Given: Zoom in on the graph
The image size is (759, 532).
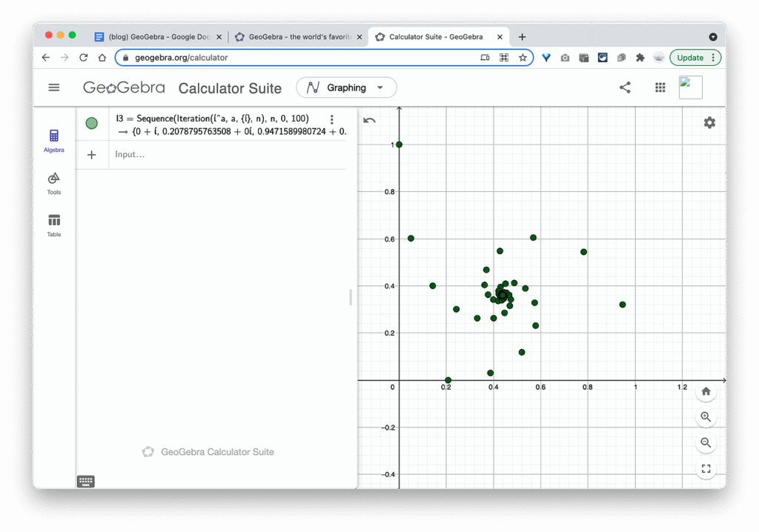Looking at the screenshot, I should pyautogui.click(x=706, y=417).
